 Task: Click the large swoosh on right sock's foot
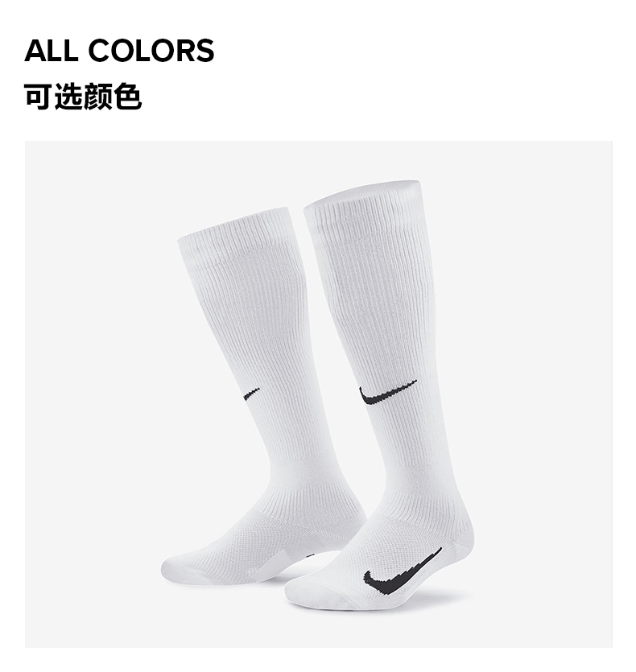pos(402,571)
